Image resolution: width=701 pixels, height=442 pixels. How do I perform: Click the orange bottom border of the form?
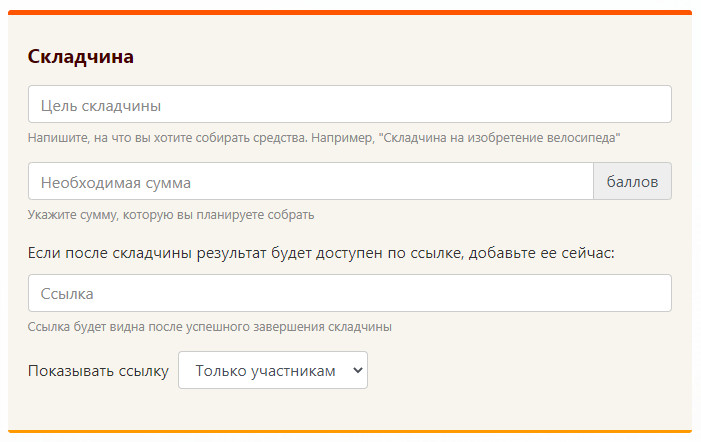(x=350, y=431)
